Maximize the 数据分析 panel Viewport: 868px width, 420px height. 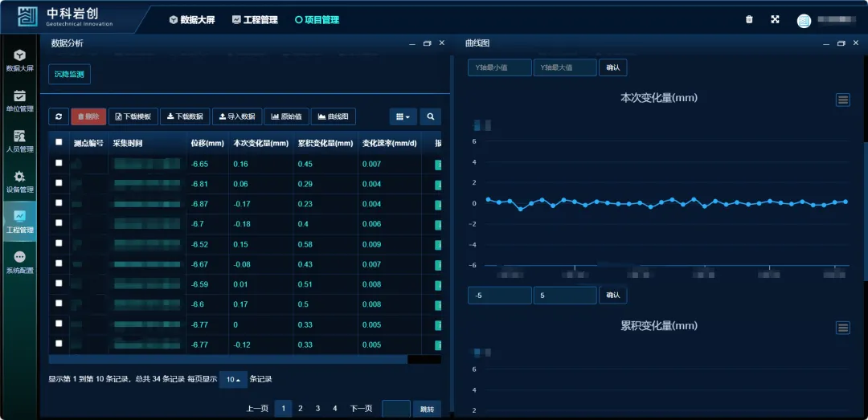pos(427,43)
